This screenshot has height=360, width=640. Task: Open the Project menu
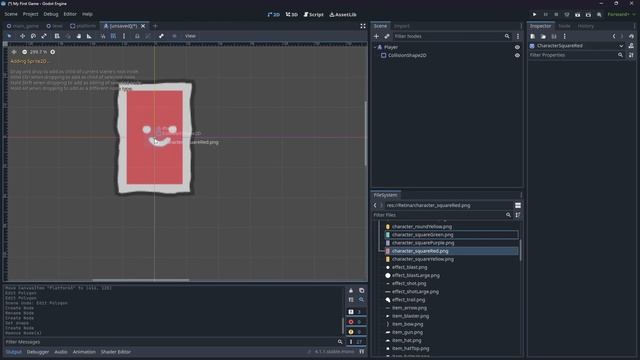click(x=31, y=14)
